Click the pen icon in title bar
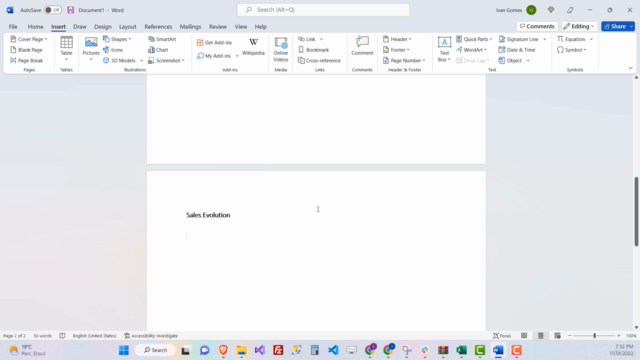 [x=570, y=10]
